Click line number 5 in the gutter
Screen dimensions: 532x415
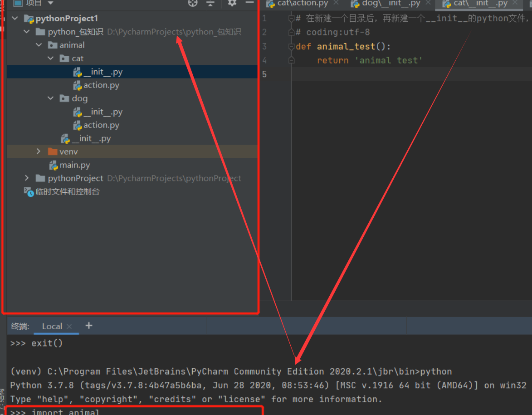pyautogui.click(x=265, y=74)
